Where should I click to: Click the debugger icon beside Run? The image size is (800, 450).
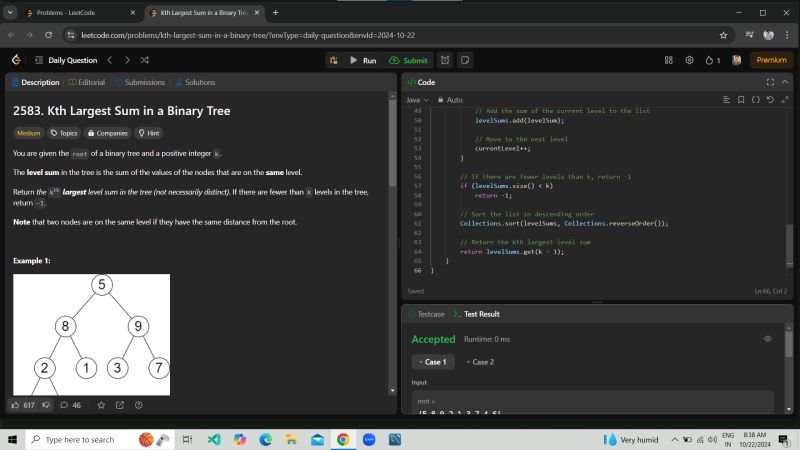pyautogui.click(x=334, y=60)
